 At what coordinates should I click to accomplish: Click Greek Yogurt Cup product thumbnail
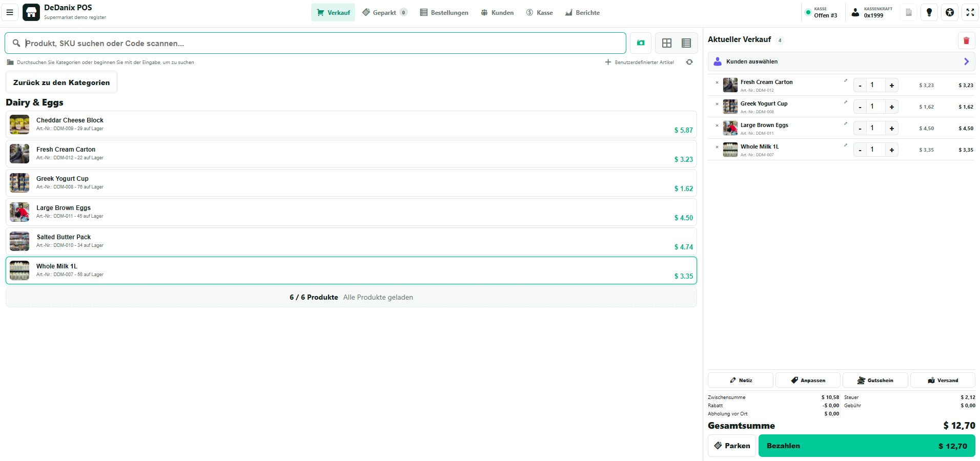[19, 183]
